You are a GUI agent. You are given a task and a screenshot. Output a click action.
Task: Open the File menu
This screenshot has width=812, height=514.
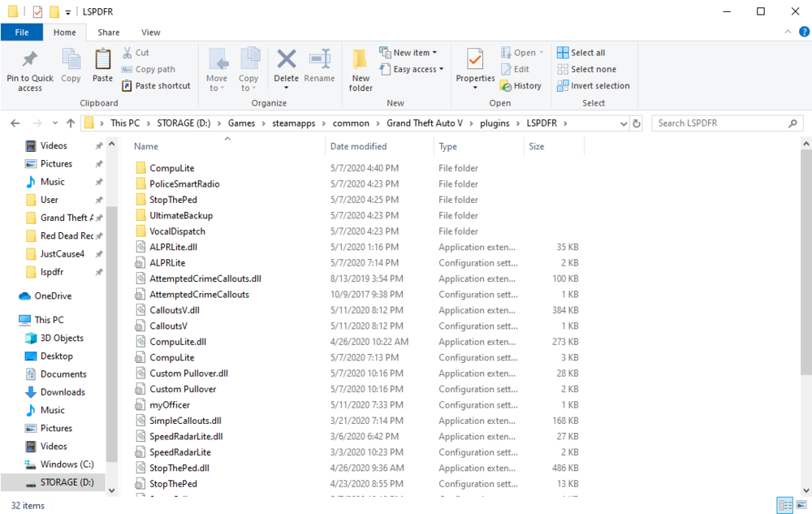click(22, 32)
